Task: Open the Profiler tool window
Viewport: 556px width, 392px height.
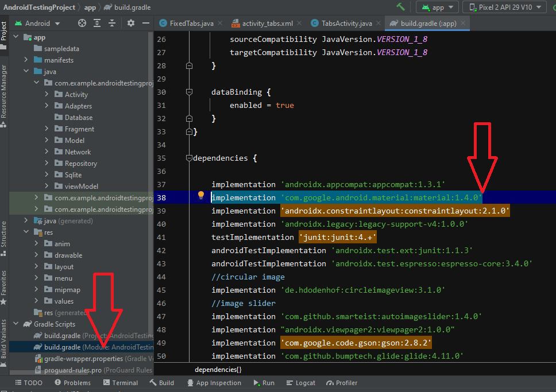Action: click(342, 383)
